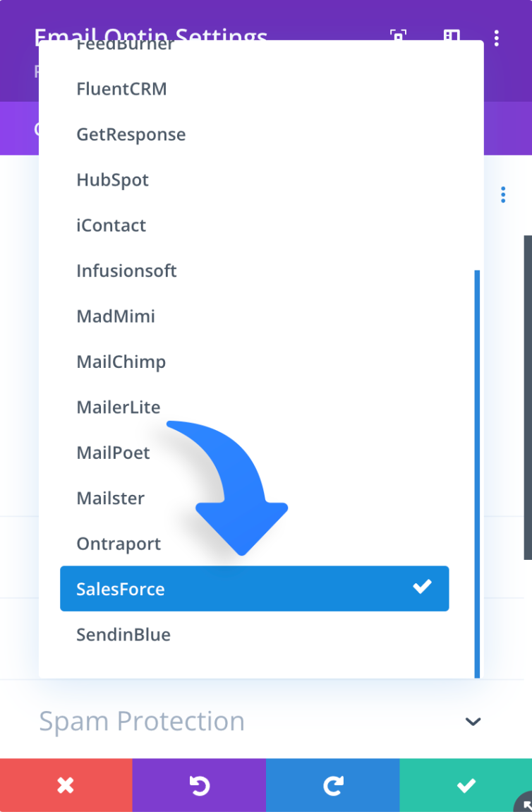
Task: Uncheck the SalesForce selection checkmark
Action: click(x=423, y=586)
